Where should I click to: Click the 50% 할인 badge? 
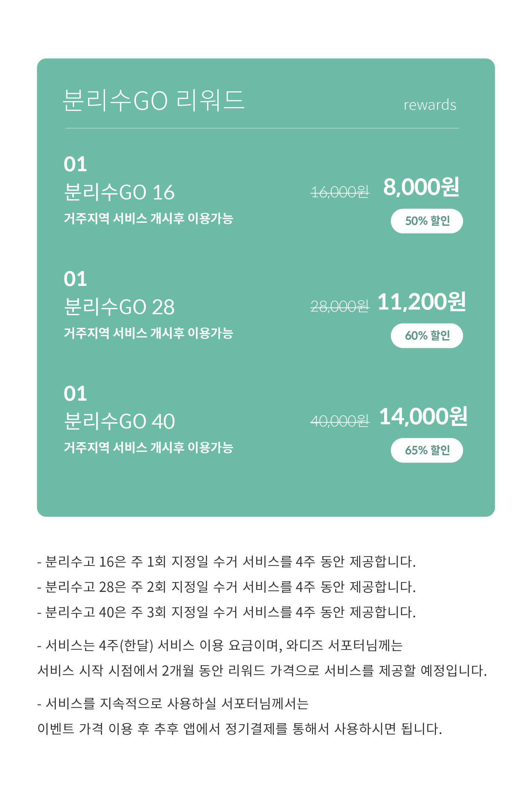[426, 221]
